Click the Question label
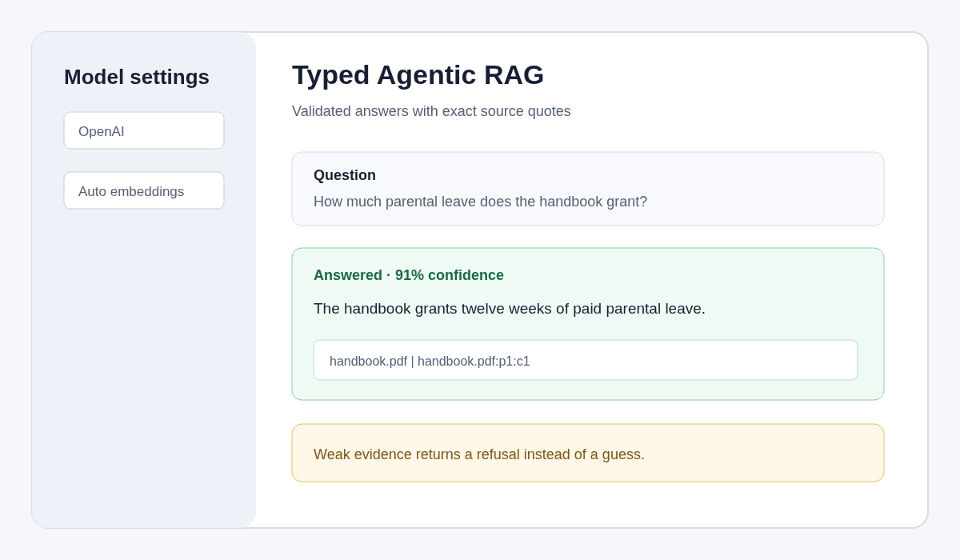The width and height of the screenshot is (960, 560). (x=345, y=175)
